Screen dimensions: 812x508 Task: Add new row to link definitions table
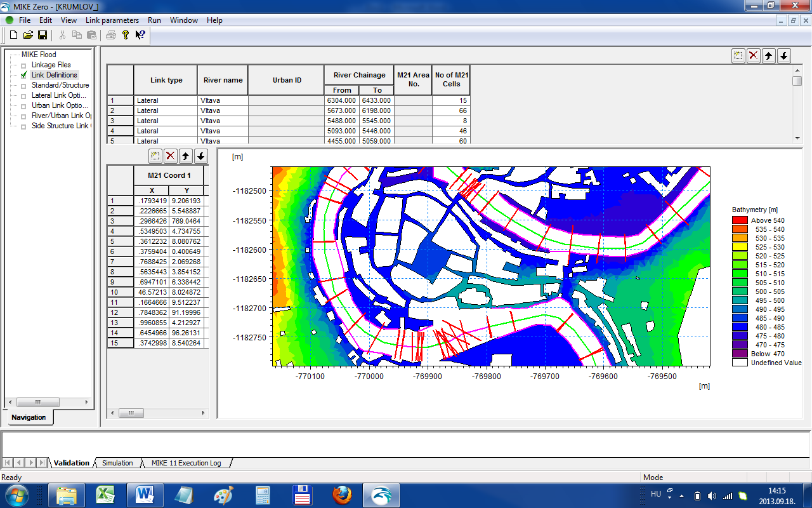pyautogui.click(x=738, y=55)
